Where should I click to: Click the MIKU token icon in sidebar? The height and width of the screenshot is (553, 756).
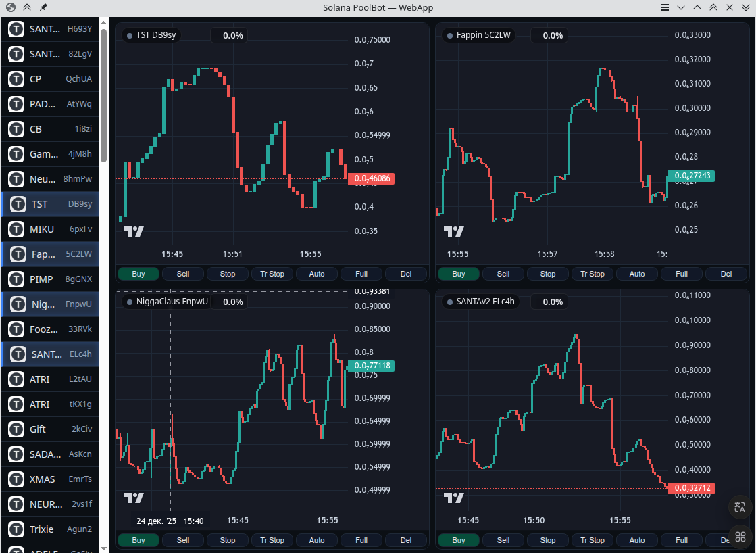point(17,229)
